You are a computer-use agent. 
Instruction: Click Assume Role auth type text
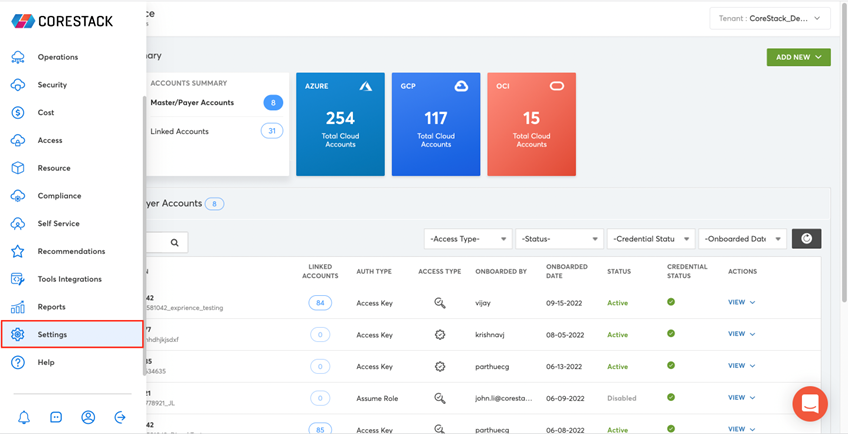pyautogui.click(x=377, y=398)
